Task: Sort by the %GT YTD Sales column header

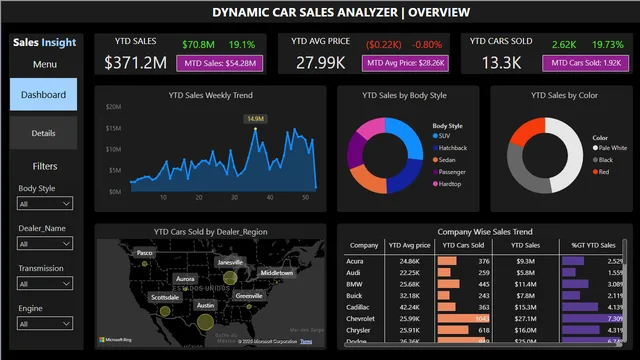Action: pyautogui.click(x=593, y=245)
